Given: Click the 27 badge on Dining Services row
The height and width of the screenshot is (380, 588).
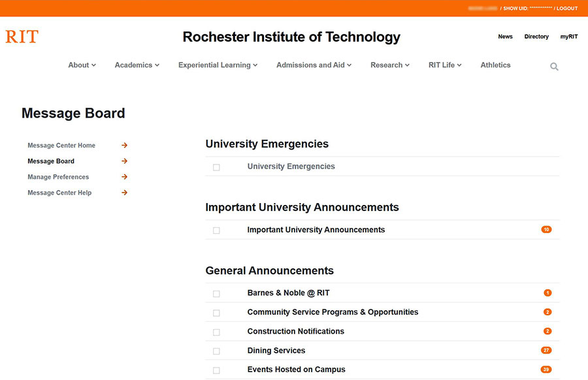Looking at the screenshot, I should [546, 350].
